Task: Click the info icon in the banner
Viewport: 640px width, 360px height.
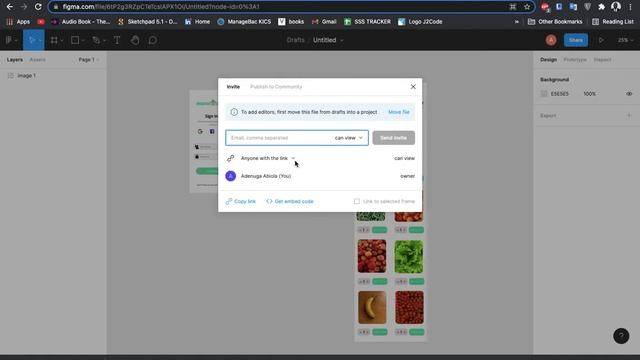Action: click(234, 112)
